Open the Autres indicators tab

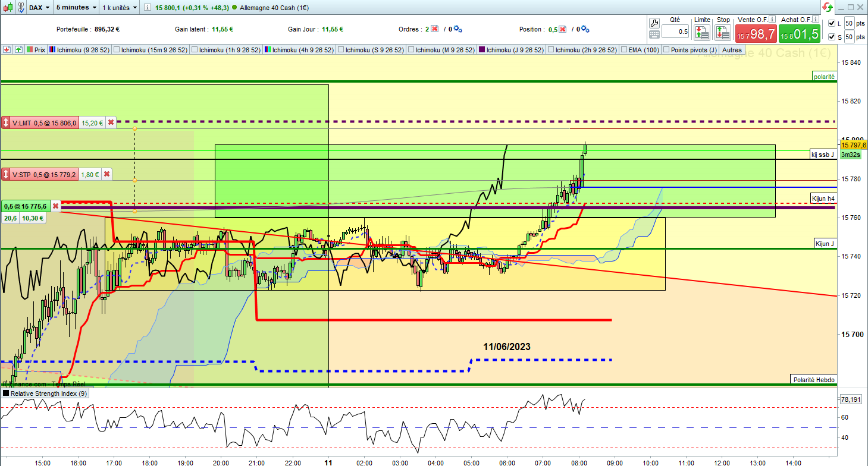point(732,50)
